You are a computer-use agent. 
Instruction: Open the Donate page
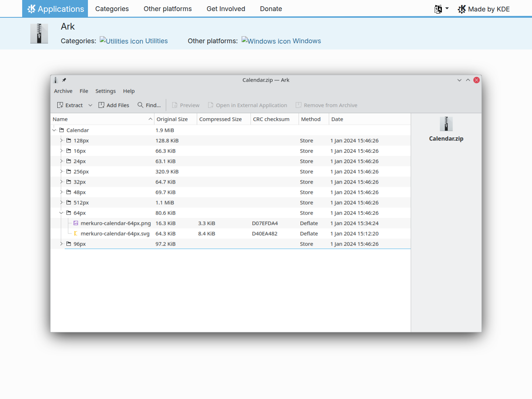[x=271, y=9]
